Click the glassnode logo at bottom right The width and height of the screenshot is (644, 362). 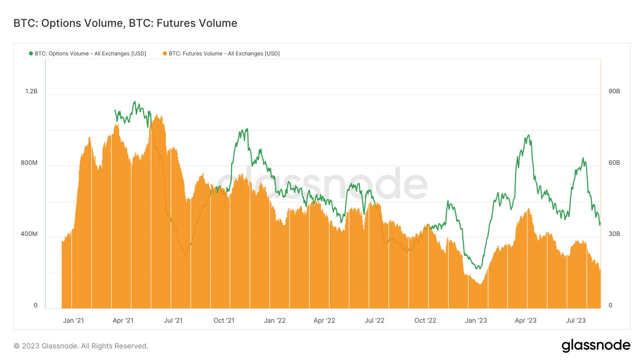(x=596, y=346)
